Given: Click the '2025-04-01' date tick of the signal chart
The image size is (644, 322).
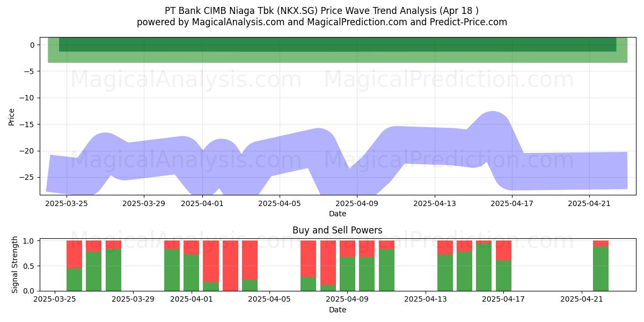Looking at the screenshot, I should click(x=192, y=299).
